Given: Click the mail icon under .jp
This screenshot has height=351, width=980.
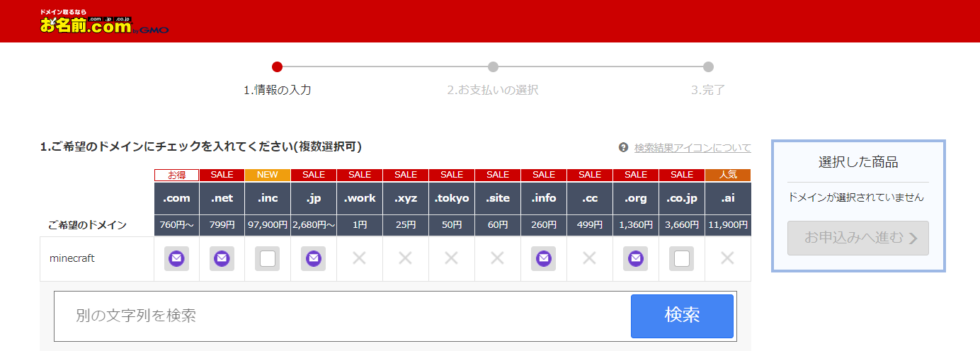Looking at the screenshot, I should point(314,259).
